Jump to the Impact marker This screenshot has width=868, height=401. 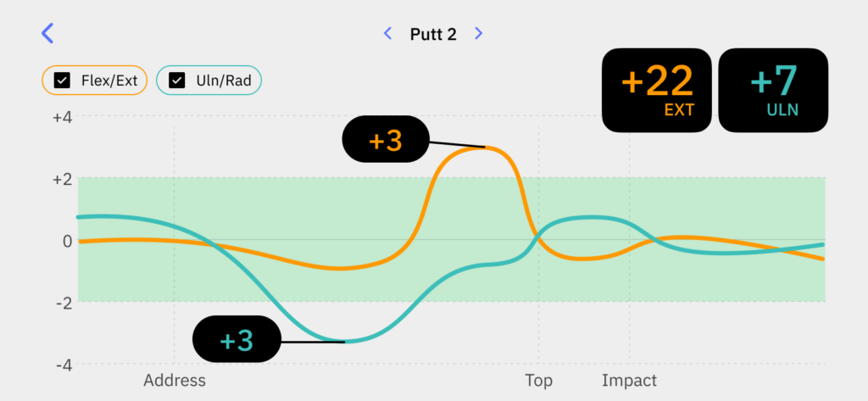coord(629,380)
